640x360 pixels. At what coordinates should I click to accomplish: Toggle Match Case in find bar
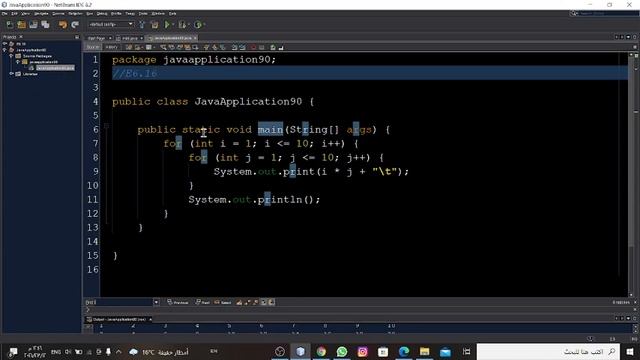(x=239, y=302)
